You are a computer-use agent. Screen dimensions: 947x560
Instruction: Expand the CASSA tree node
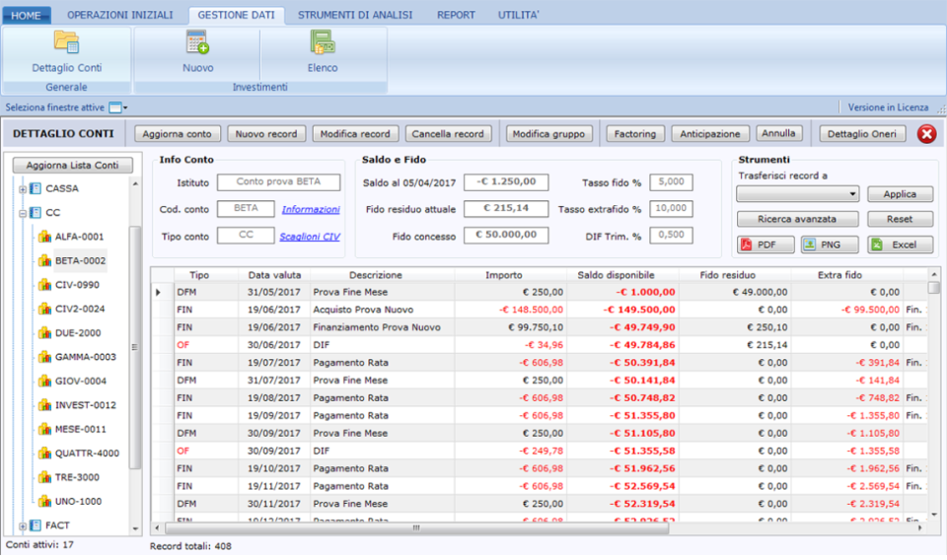23,188
